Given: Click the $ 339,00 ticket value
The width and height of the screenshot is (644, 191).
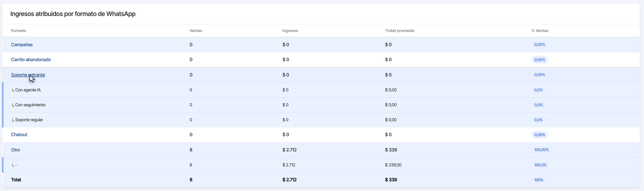Looking at the screenshot, I should 393,165.
